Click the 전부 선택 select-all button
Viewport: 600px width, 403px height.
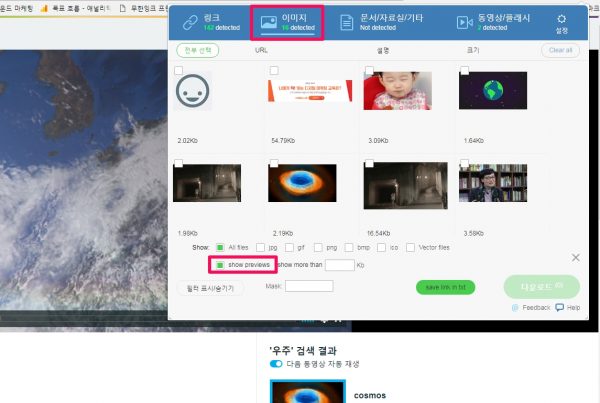pos(198,51)
